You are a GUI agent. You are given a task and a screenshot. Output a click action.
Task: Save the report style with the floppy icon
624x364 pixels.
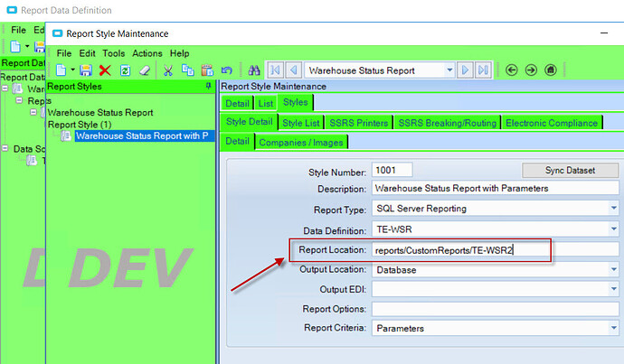point(86,70)
